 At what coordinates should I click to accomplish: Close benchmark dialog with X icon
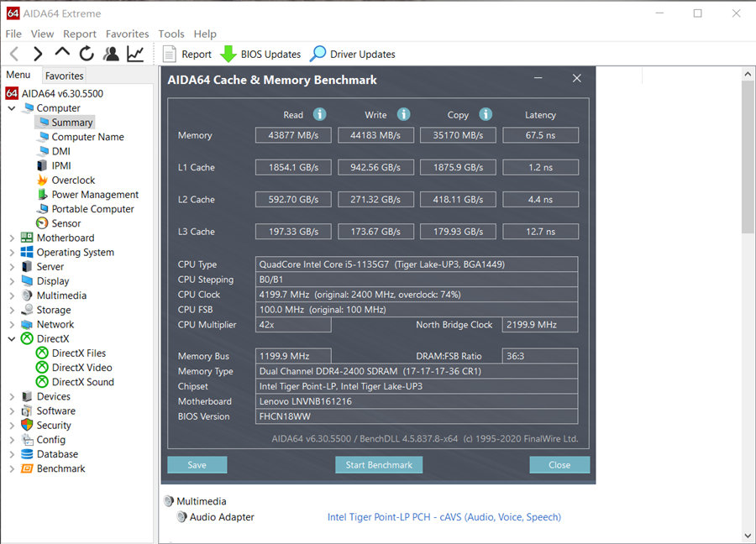tap(576, 78)
